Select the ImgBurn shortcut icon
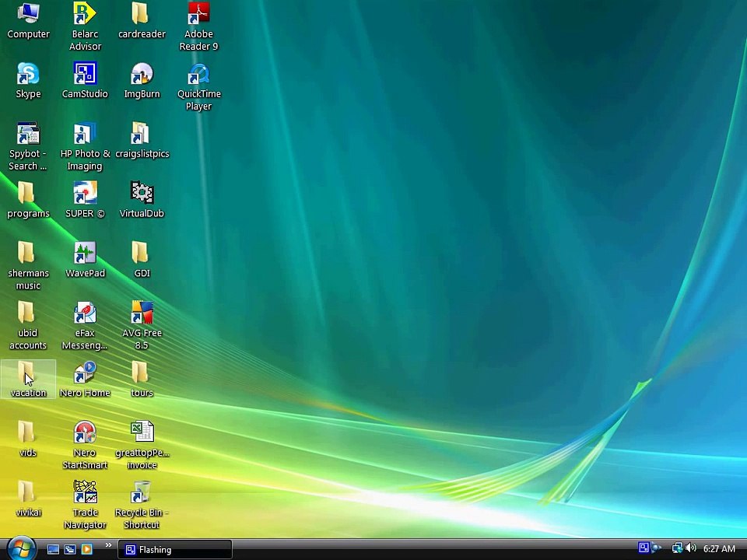747x560 pixels. [x=142, y=80]
